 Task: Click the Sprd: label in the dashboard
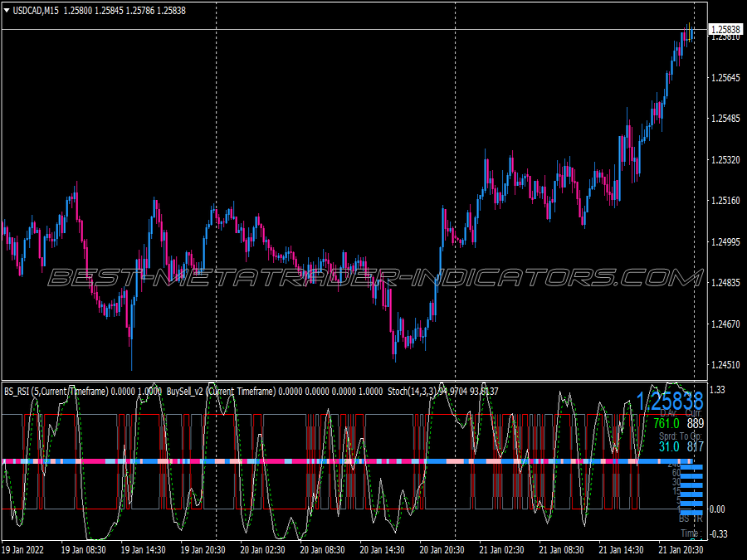pyautogui.click(x=667, y=436)
